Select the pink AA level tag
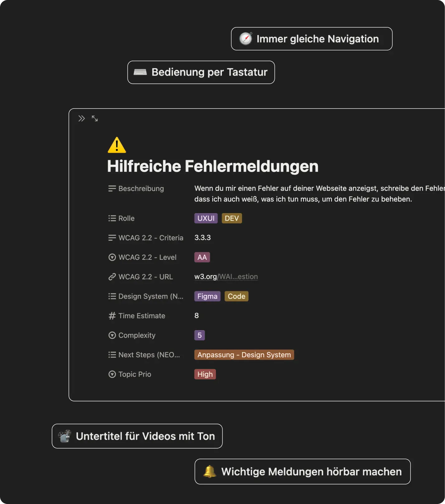Screen dimensions: 445x504 [x=202, y=257]
